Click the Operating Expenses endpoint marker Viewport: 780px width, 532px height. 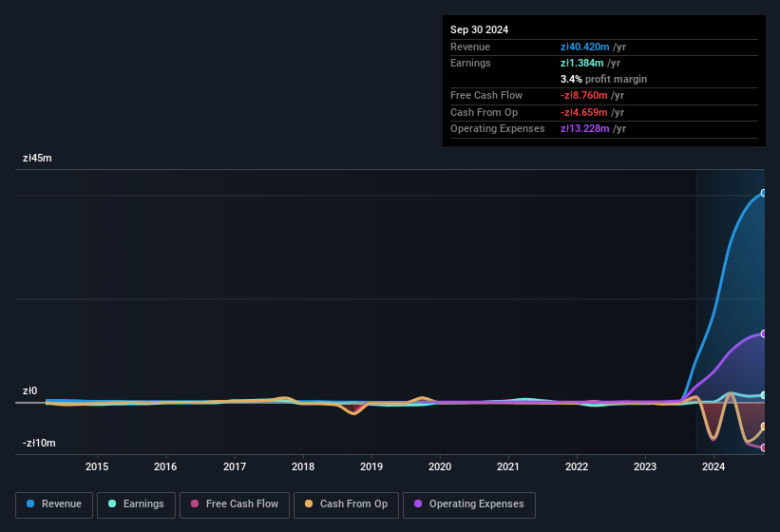(764, 333)
